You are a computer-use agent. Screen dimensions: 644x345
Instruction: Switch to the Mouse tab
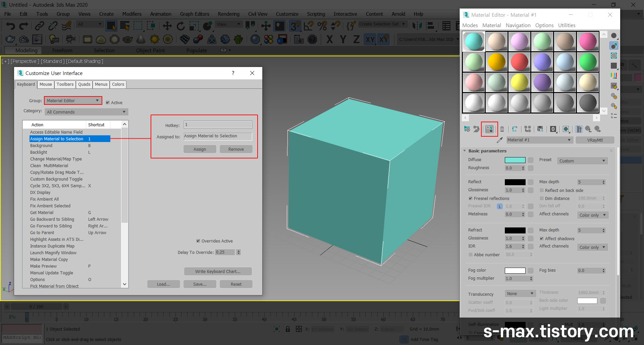tap(46, 84)
